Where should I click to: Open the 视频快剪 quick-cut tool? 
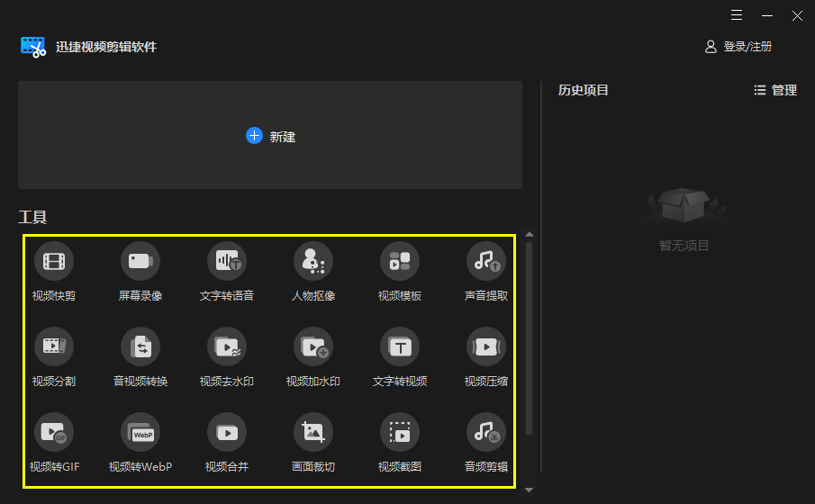(54, 262)
